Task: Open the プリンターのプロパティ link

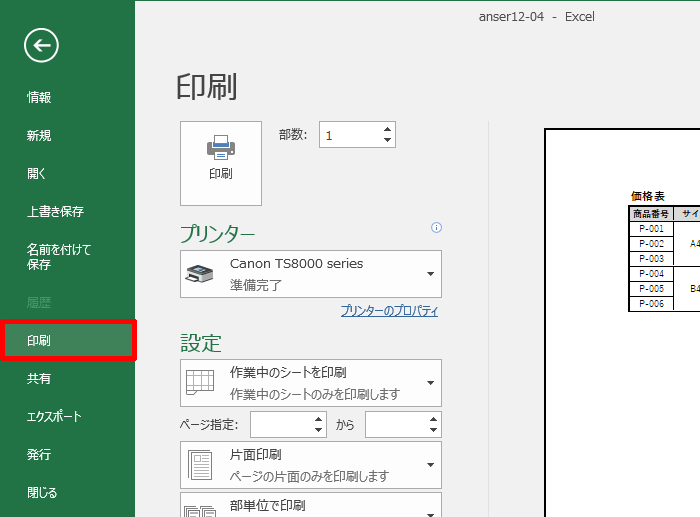Action: [389, 310]
